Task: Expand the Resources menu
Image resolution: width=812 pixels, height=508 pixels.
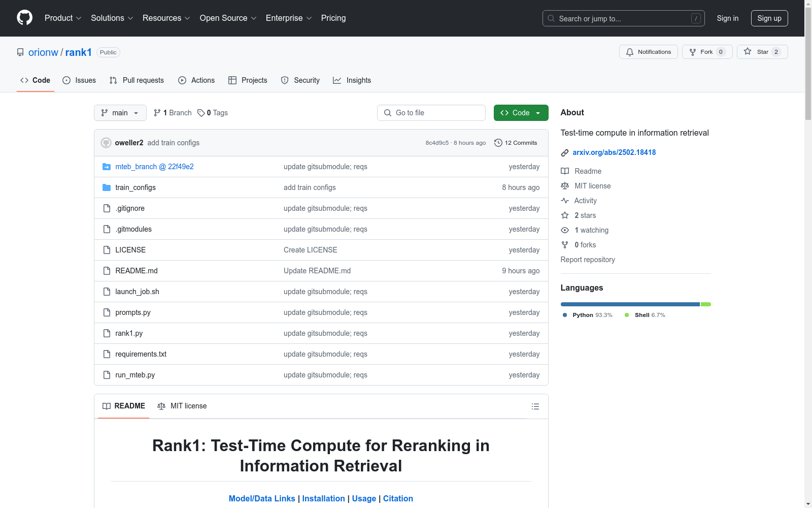Action: click(166, 18)
